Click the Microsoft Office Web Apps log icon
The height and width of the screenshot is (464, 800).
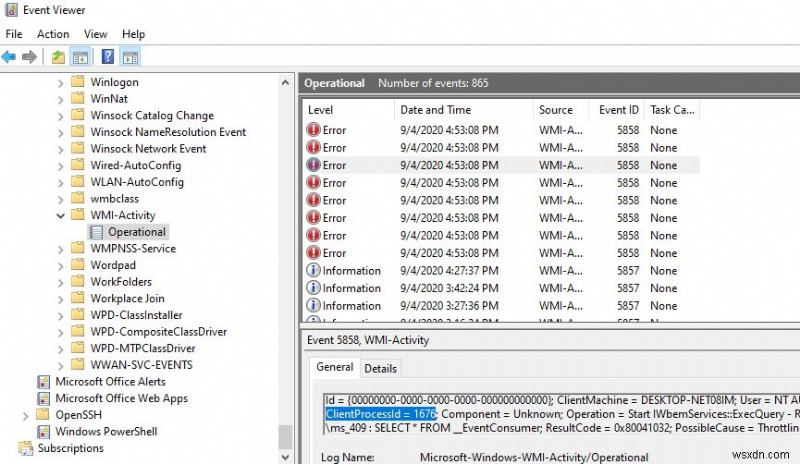tap(44, 398)
